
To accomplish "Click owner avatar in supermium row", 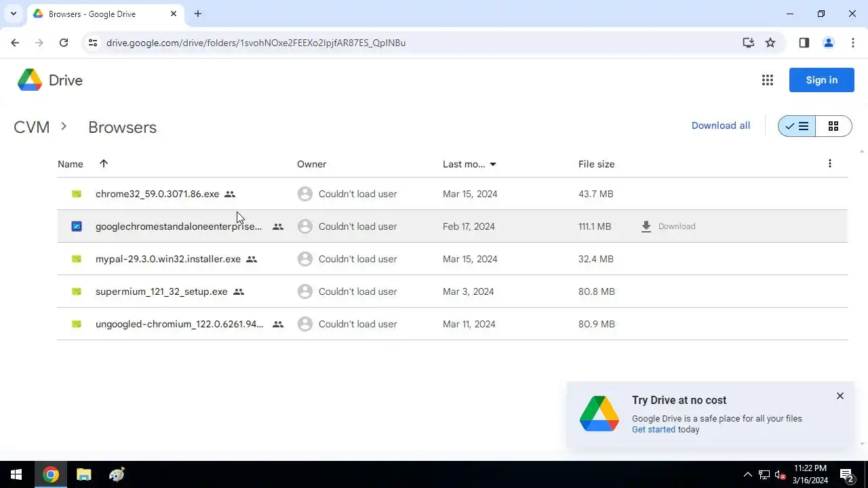I will pos(305,291).
